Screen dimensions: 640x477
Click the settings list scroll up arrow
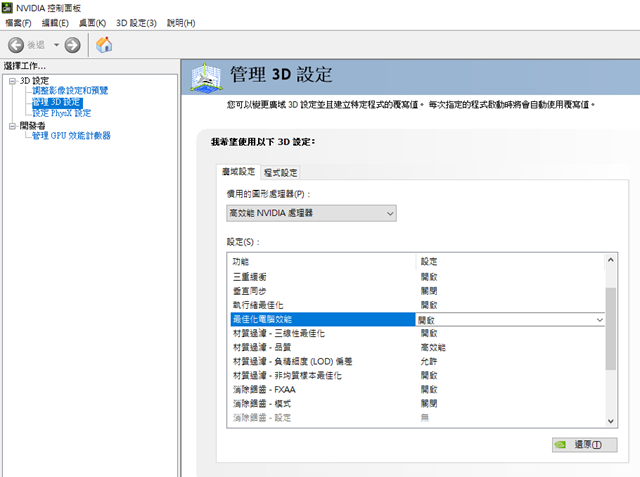tap(611, 260)
